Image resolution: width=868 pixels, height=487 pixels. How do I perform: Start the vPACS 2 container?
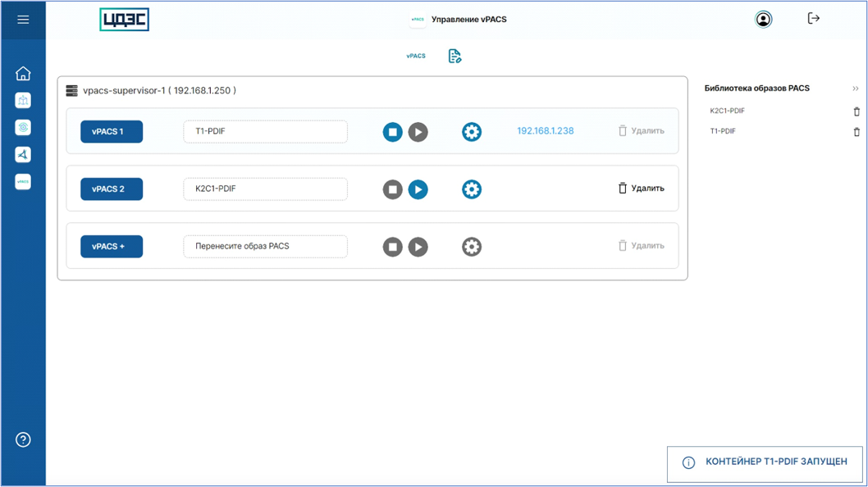click(x=418, y=189)
